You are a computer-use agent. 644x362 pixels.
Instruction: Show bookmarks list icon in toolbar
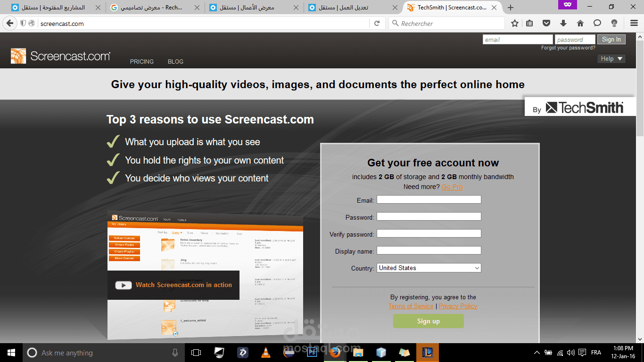[529, 23]
